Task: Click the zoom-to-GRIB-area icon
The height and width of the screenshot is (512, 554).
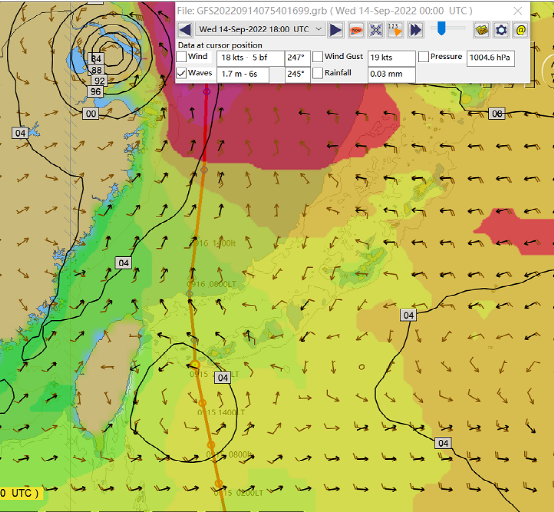Action: 376,29
